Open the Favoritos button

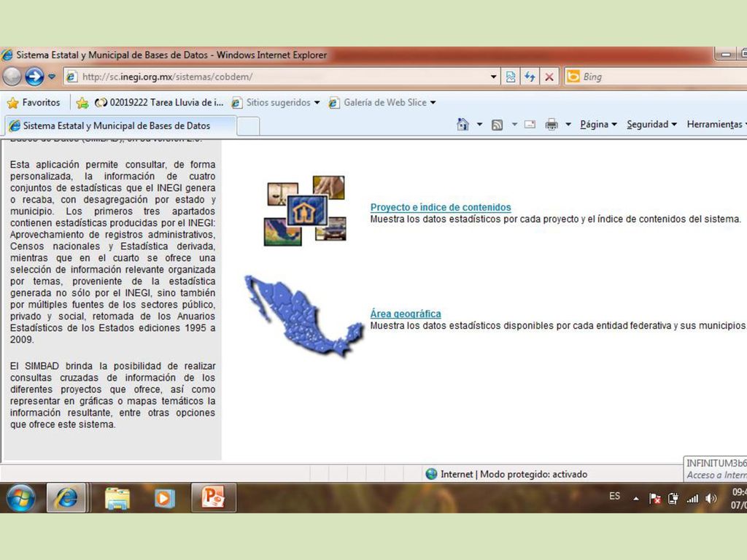point(34,102)
